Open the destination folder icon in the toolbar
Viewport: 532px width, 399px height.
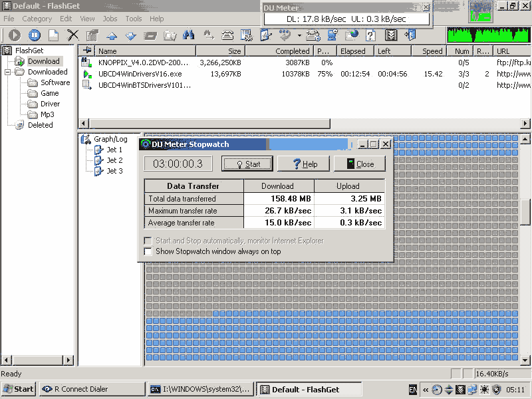(170, 35)
